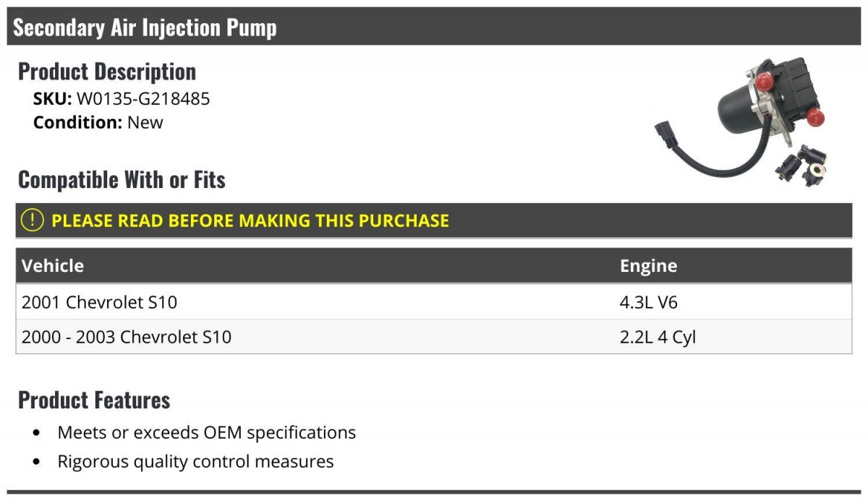
Task: Click the 'Condition:' label
Action: tap(77, 122)
